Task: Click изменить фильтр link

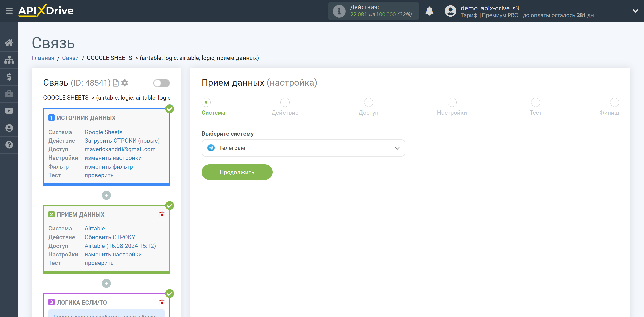Action: (109, 167)
